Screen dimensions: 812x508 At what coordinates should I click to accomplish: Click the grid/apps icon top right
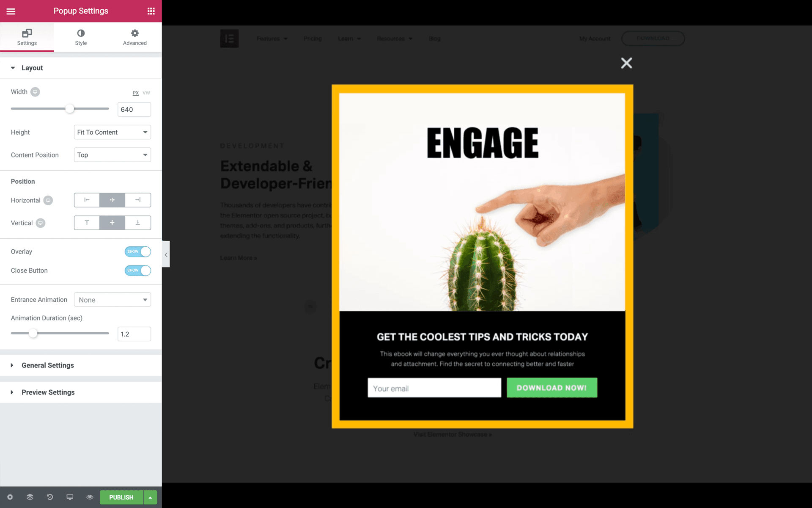151,11
